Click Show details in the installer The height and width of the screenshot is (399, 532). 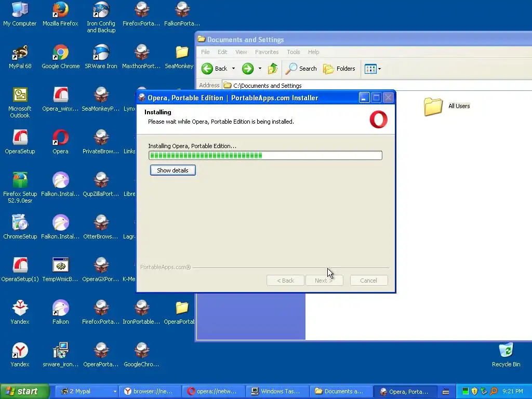[172, 170]
